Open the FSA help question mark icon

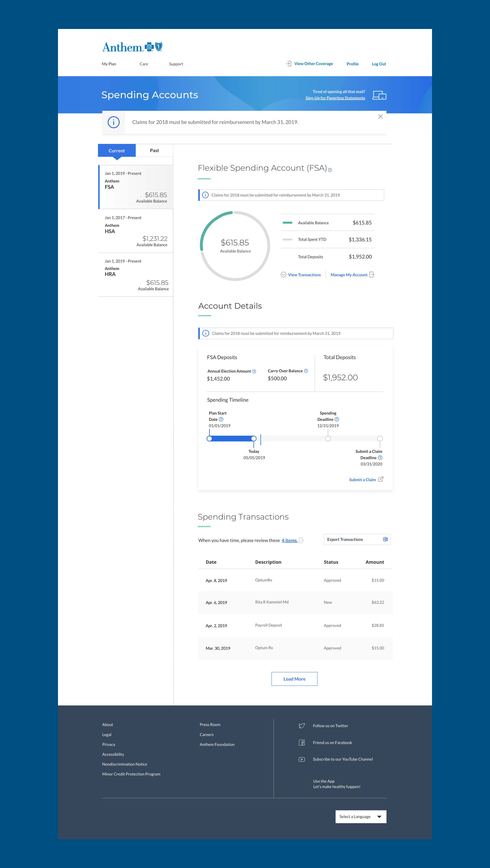click(330, 170)
